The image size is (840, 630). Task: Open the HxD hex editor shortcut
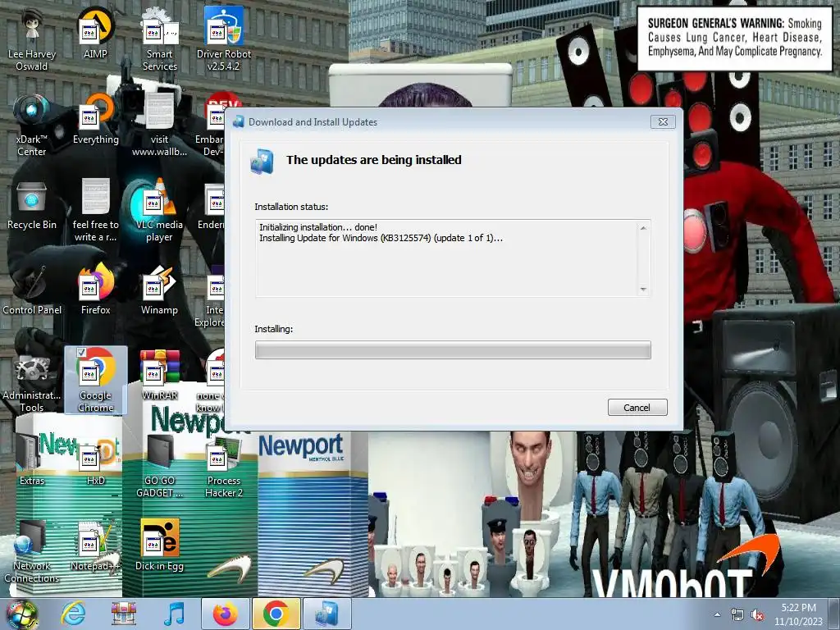coord(95,460)
